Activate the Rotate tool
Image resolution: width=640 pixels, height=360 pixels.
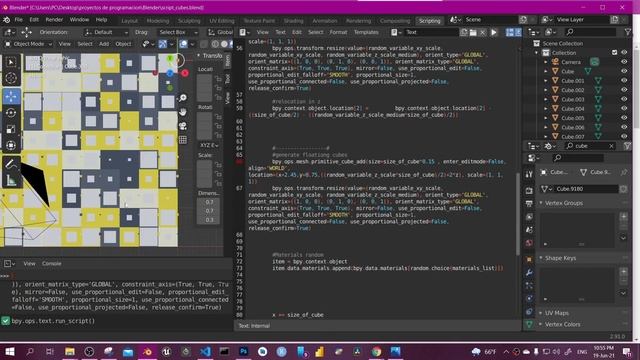pyautogui.click(x=11, y=113)
